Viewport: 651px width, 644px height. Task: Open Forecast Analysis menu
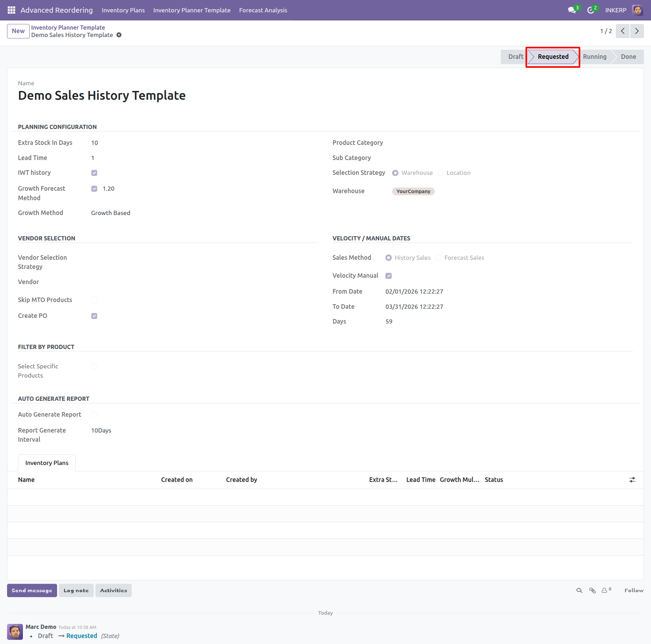pos(263,10)
